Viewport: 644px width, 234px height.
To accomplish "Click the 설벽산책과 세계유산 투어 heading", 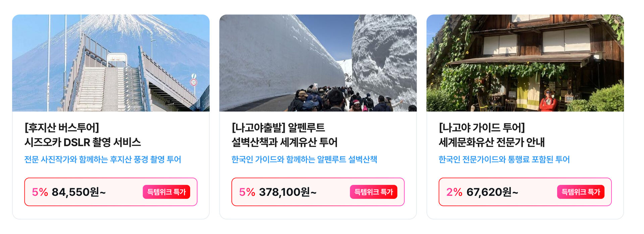I will click(x=284, y=142).
